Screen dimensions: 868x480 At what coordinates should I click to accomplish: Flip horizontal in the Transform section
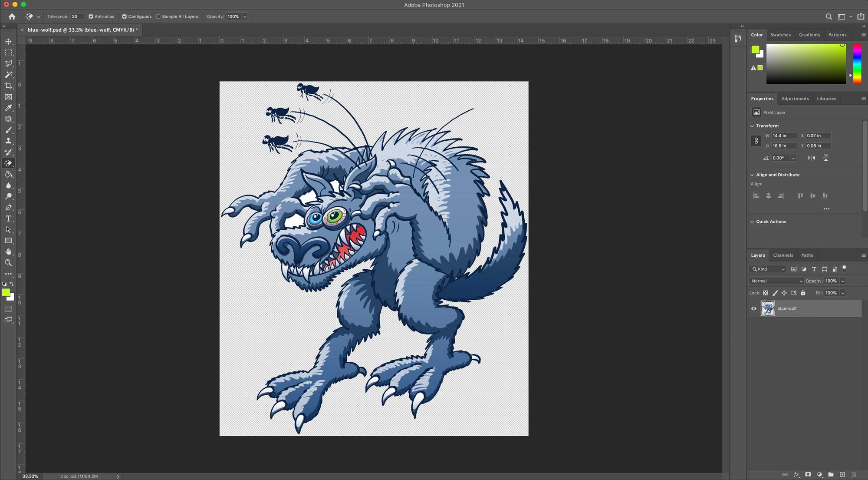tap(812, 158)
